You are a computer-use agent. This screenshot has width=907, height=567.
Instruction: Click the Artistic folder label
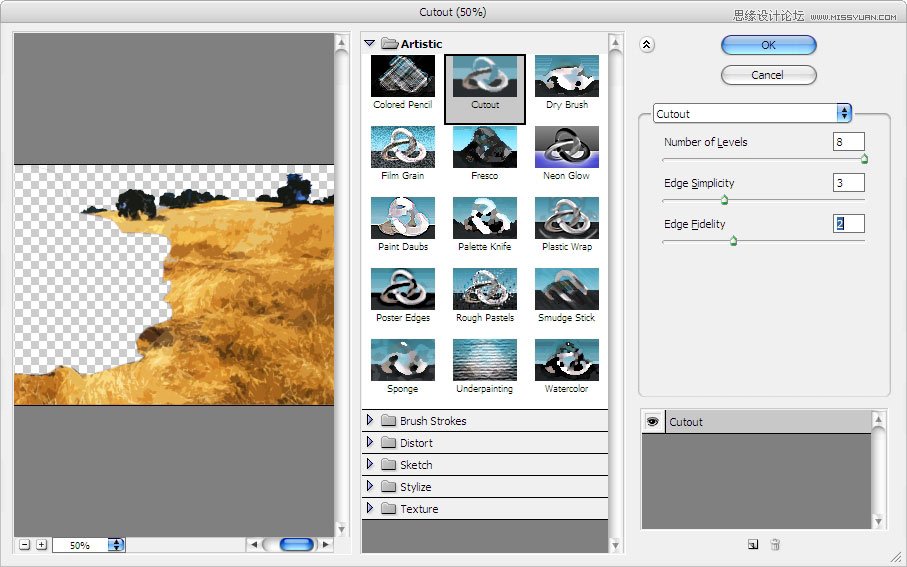pos(421,44)
